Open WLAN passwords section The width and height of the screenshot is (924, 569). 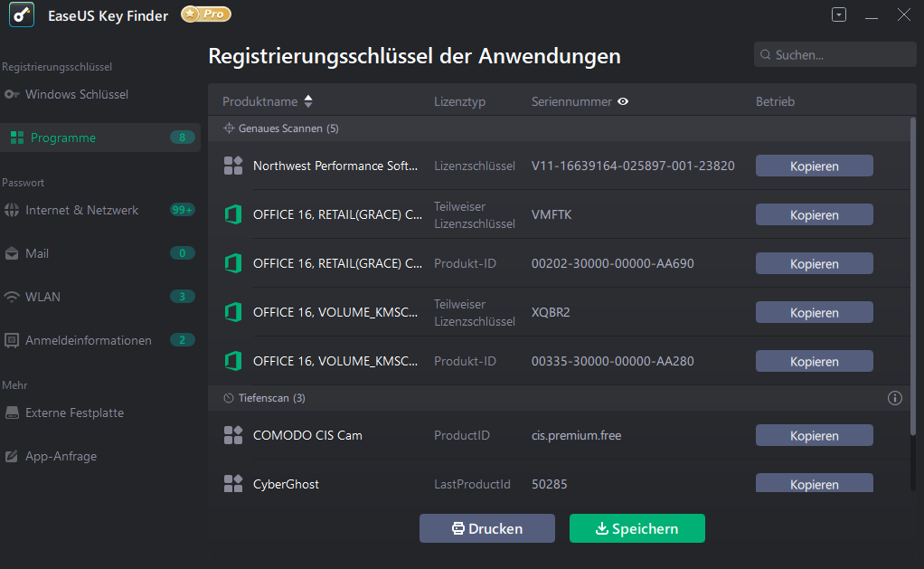[x=42, y=297]
